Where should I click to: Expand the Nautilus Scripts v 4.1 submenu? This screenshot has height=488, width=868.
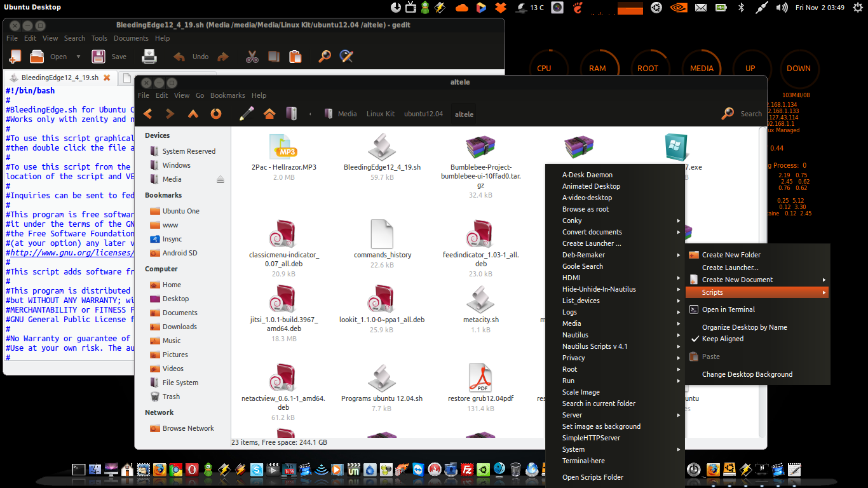(x=614, y=346)
